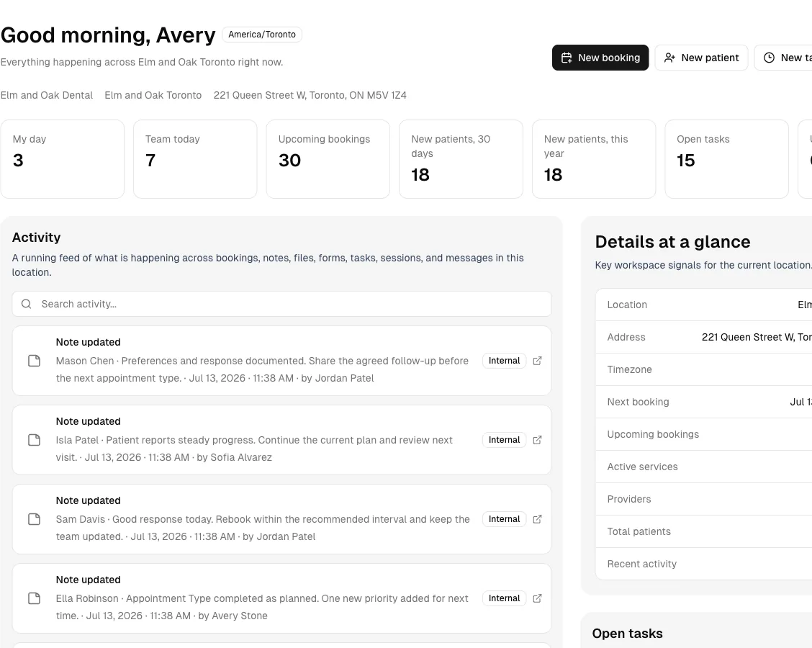Click the clock icon on New task button
812x648 pixels.
[x=769, y=58]
